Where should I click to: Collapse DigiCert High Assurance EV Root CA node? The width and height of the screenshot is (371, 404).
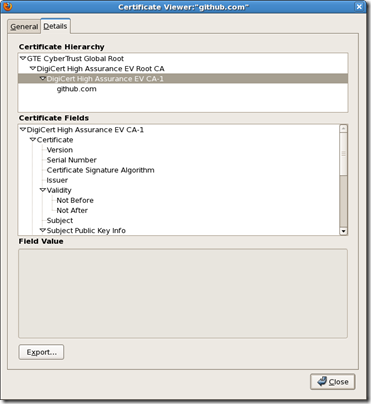point(33,69)
